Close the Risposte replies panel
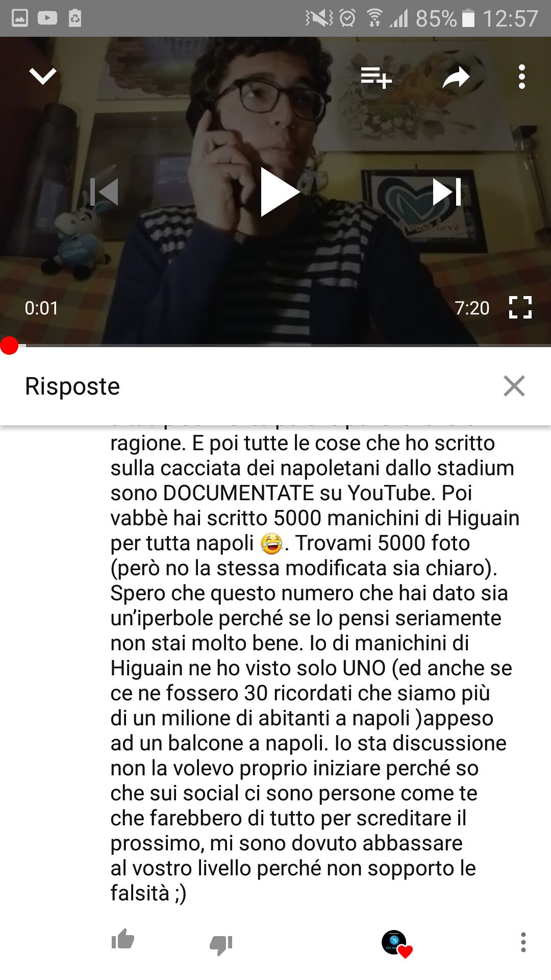The width and height of the screenshot is (551, 980). coord(514,386)
